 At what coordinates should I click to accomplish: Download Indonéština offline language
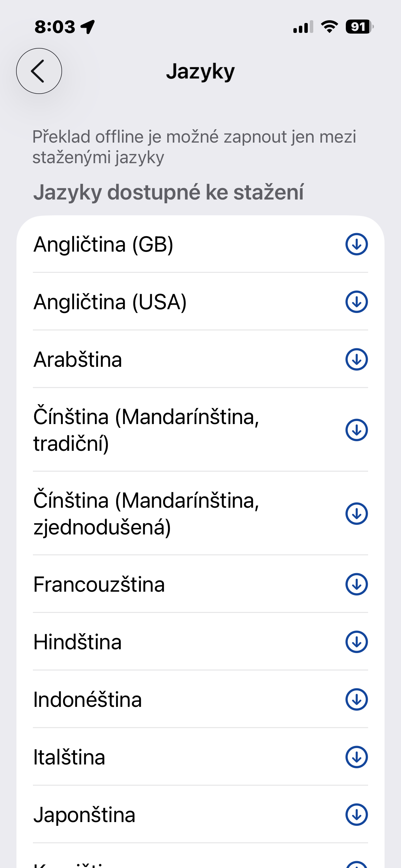pos(356,699)
